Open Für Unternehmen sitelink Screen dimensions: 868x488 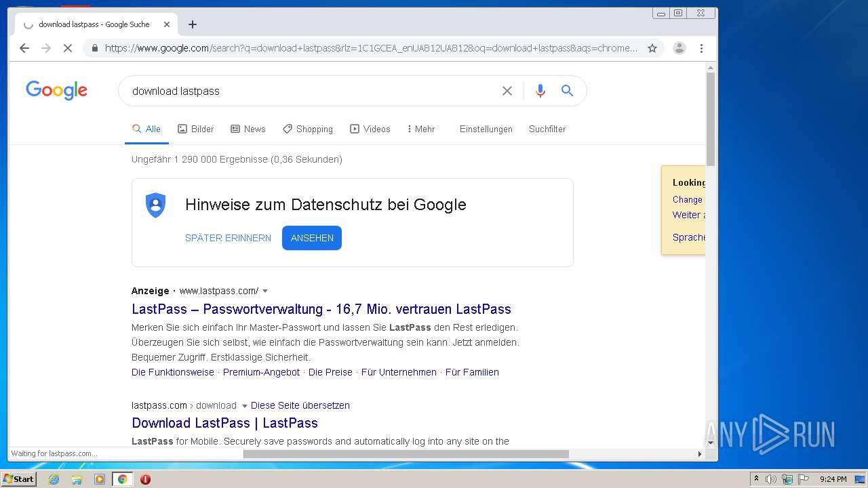[399, 372]
